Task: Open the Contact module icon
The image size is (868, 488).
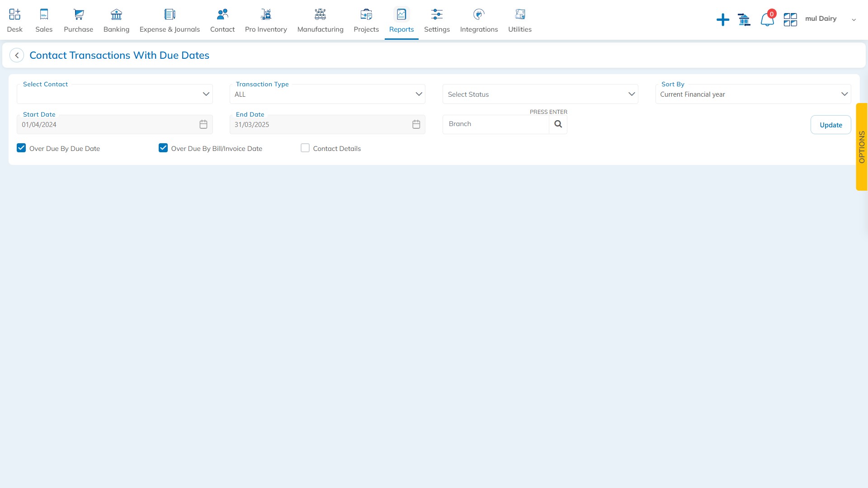Action: 222,14
